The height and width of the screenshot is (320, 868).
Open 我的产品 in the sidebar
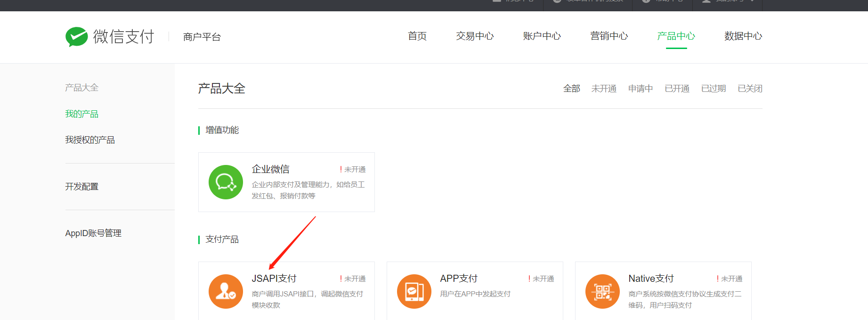(82, 114)
